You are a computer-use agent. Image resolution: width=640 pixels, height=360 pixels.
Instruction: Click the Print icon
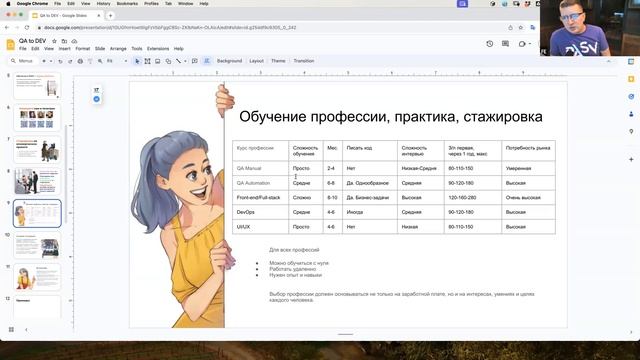tap(80, 61)
